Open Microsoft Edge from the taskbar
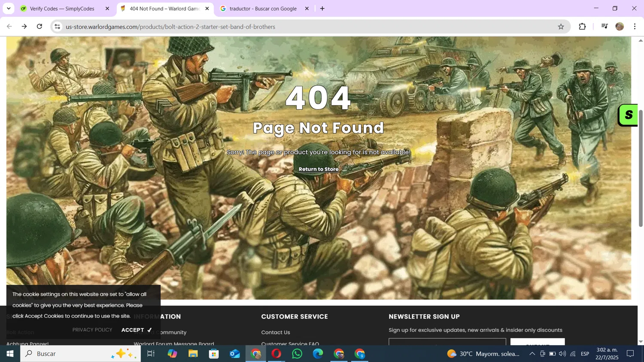The width and height of the screenshot is (644, 362). pyautogui.click(x=318, y=354)
